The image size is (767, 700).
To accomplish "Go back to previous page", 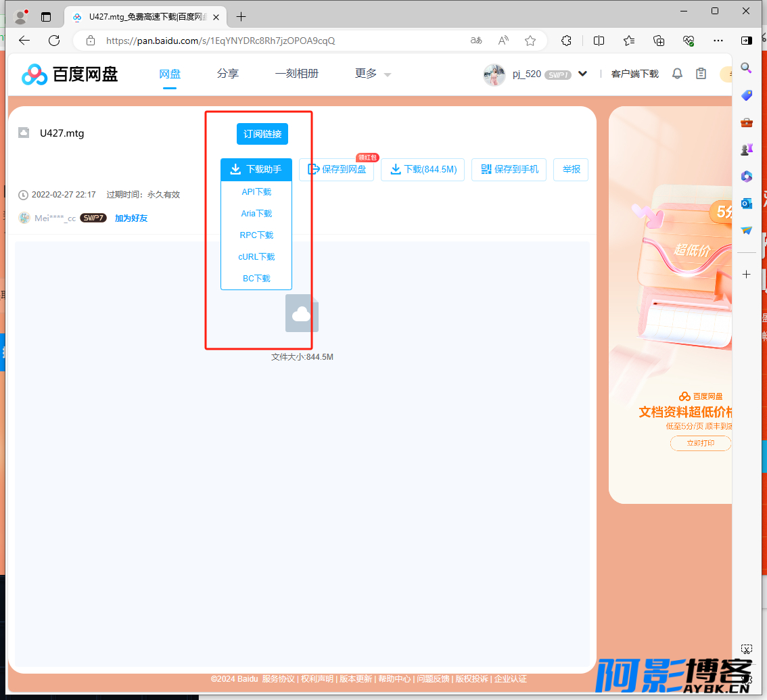I will (x=24, y=41).
